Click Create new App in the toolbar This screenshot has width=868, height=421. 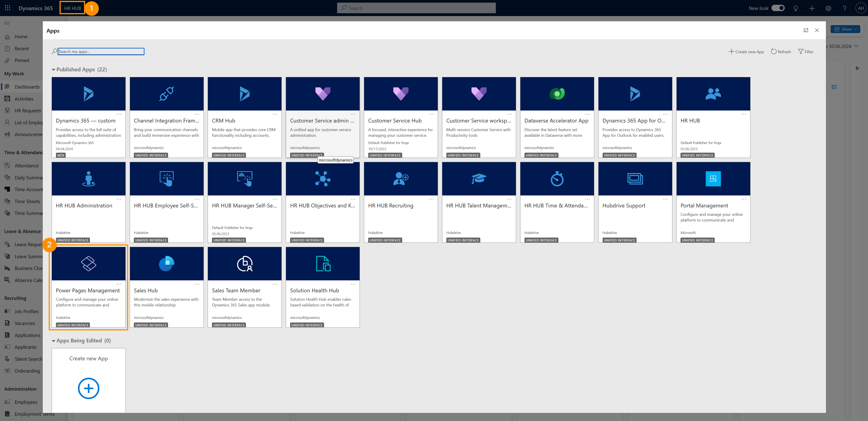746,52
